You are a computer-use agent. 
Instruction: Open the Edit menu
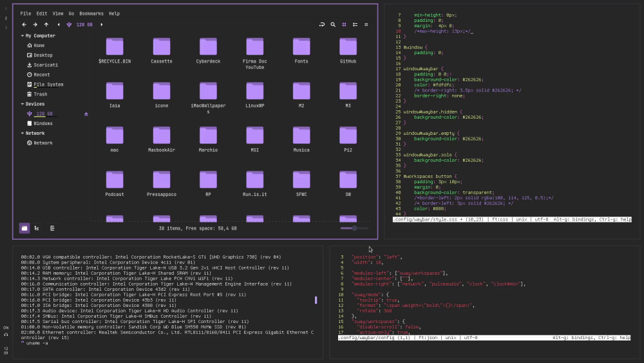(41, 14)
